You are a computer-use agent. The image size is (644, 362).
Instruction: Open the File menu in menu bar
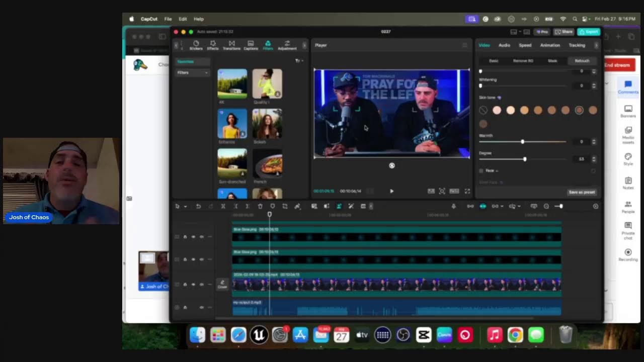coord(168,19)
